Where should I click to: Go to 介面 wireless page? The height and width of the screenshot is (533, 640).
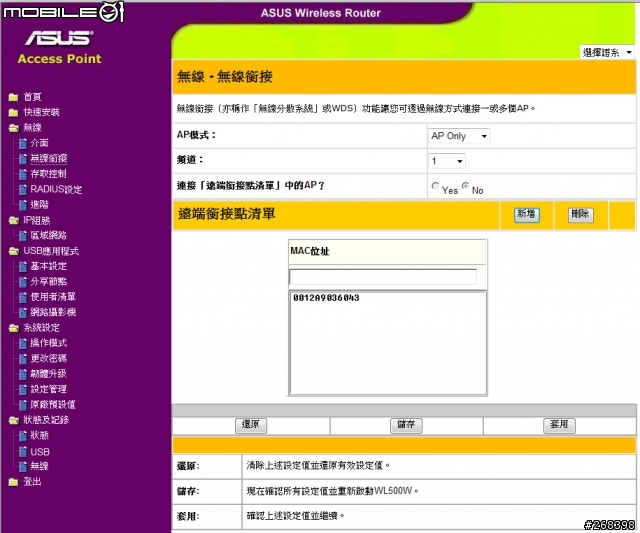coord(39,143)
